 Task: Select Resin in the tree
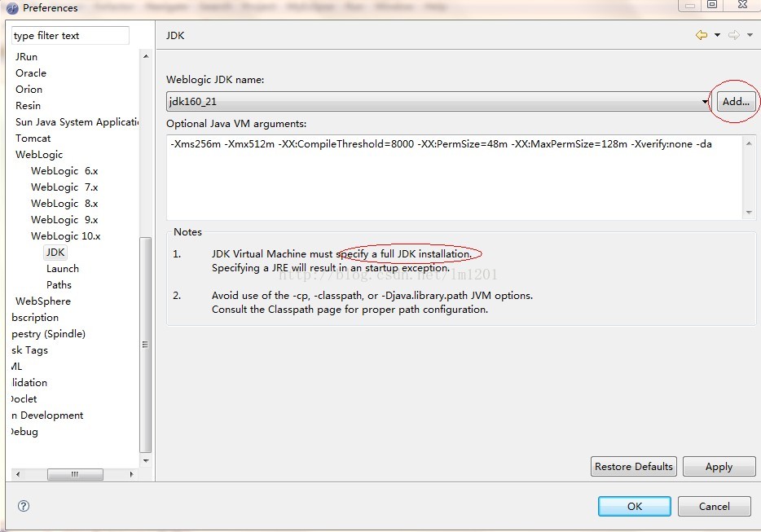pyautogui.click(x=29, y=105)
